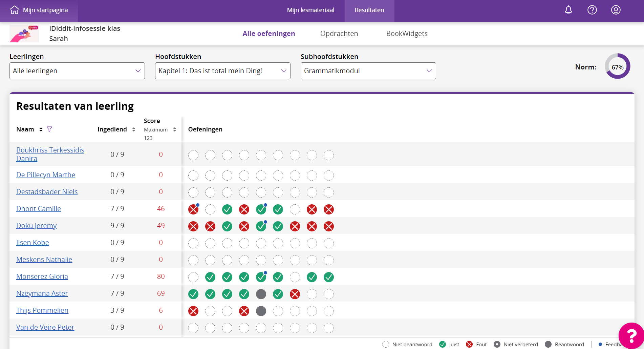
Task: Open Nzeymana Aster's grey answered exercise
Action: click(x=261, y=294)
